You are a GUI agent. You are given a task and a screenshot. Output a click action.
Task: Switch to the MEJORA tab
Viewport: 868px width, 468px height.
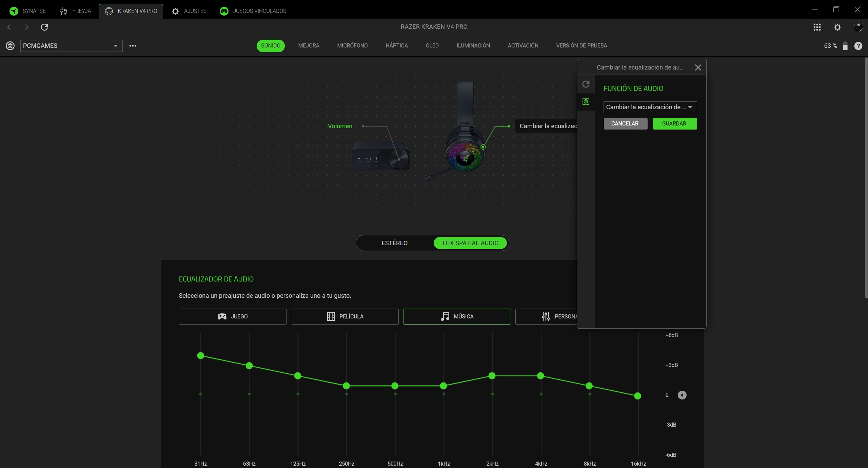[309, 46]
